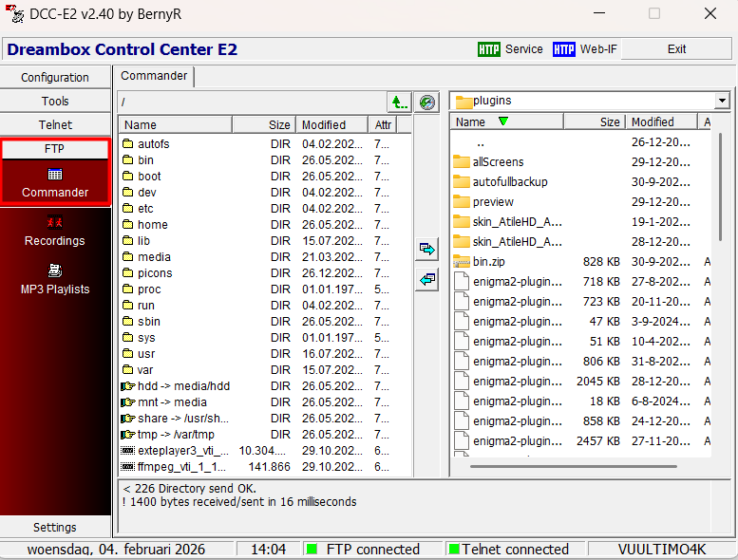738x560 pixels.
Task: Click the copy-to-left transfer arrow icon
Action: (x=426, y=280)
